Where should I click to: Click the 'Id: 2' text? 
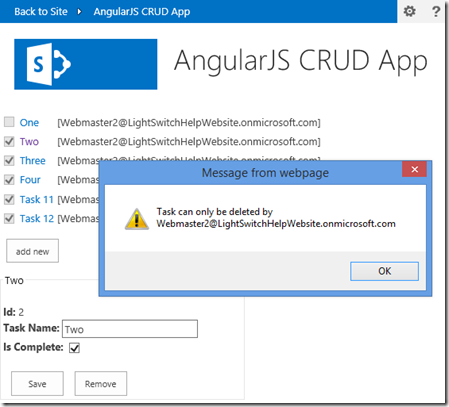(x=14, y=312)
